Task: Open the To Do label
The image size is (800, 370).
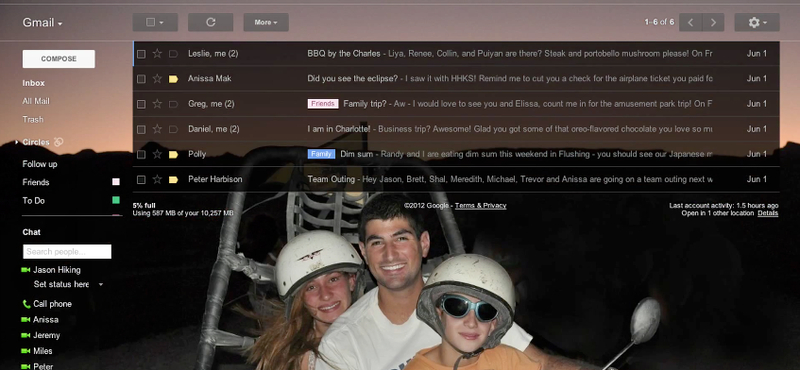Action: pos(34,201)
